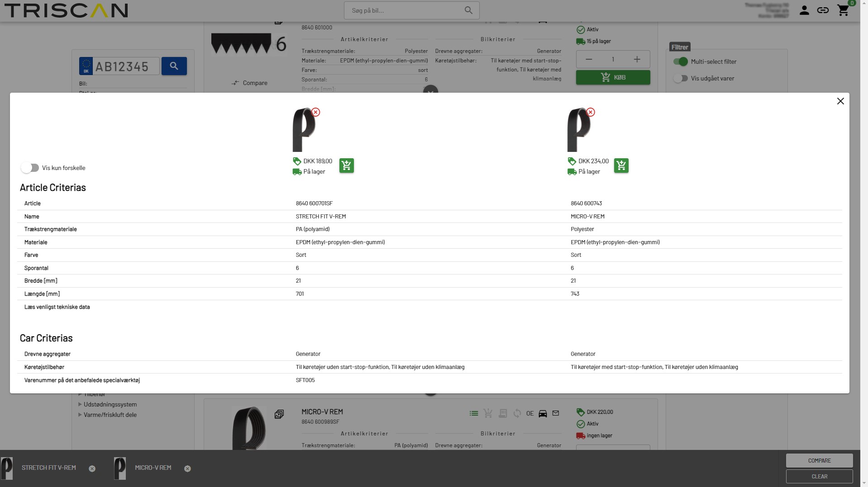Viewport: 868px width, 487px height.
Task: Decrease quantity with the minus stepper
Action: point(589,59)
